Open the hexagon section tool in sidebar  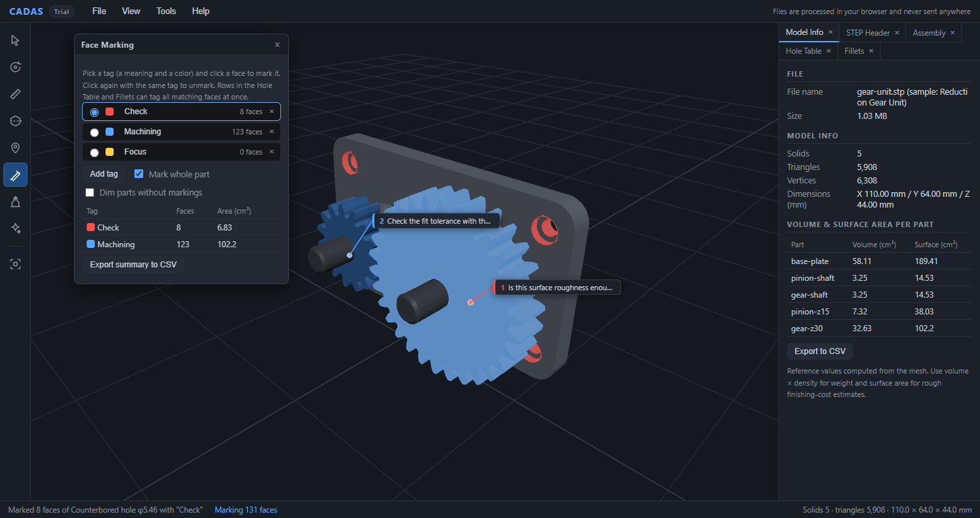pos(15,121)
